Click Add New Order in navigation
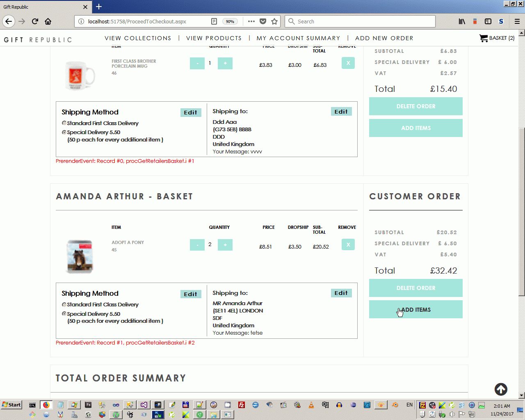The image size is (525, 420). [384, 38]
